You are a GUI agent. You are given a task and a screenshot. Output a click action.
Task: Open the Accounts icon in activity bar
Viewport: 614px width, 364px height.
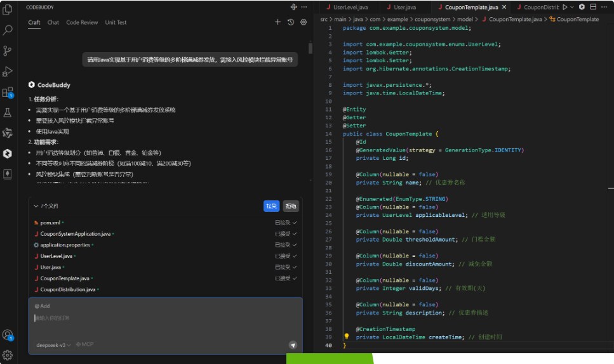point(8,335)
